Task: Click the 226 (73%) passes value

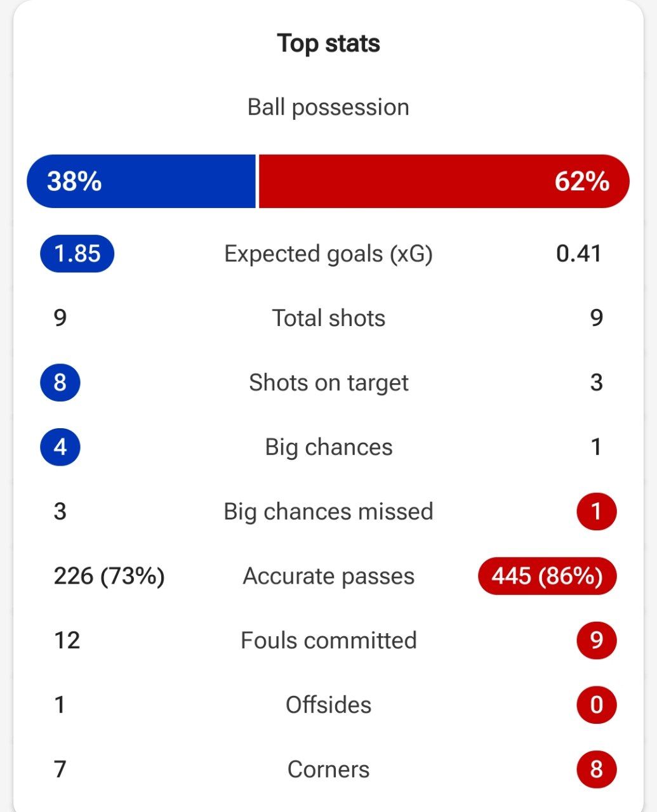Action: tap(109, 576)
